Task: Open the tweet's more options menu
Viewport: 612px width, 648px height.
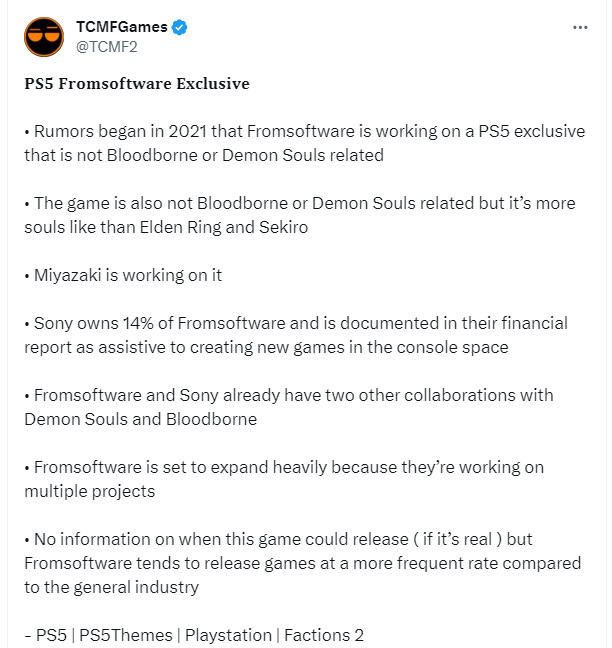Action: [x=580, y=28]
